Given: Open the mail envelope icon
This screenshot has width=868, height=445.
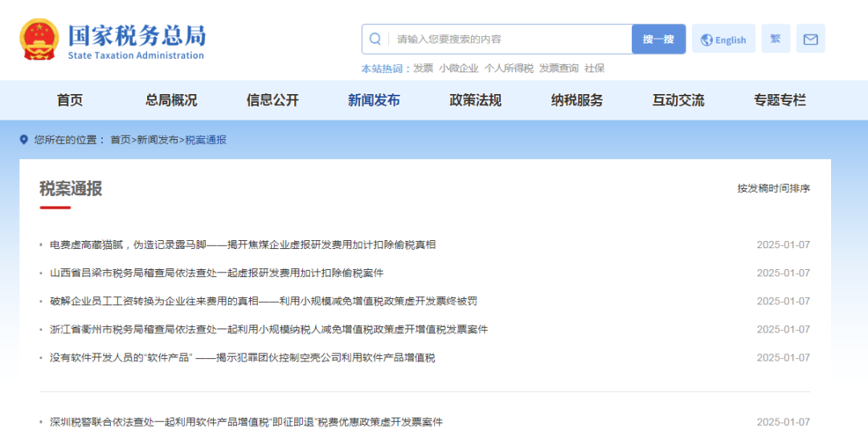Looking at the screenshot, I should click(x=810, y=39).
